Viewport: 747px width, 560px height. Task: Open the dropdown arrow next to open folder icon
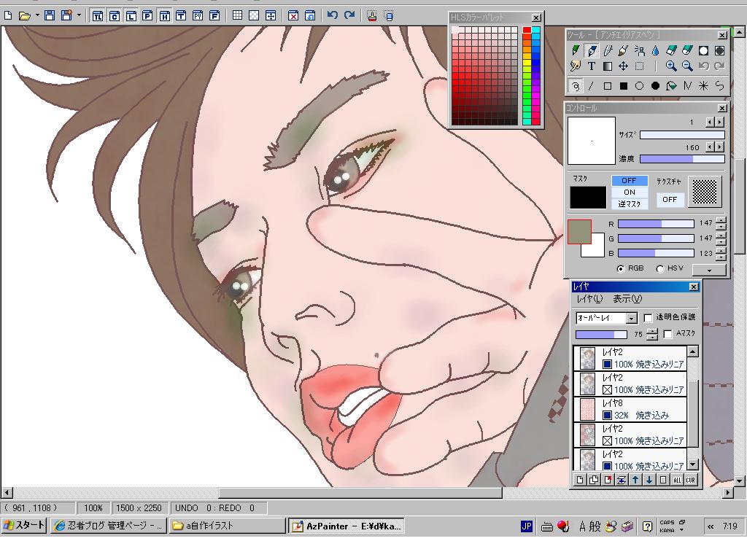pyautogui.click(x=37, y=16)
